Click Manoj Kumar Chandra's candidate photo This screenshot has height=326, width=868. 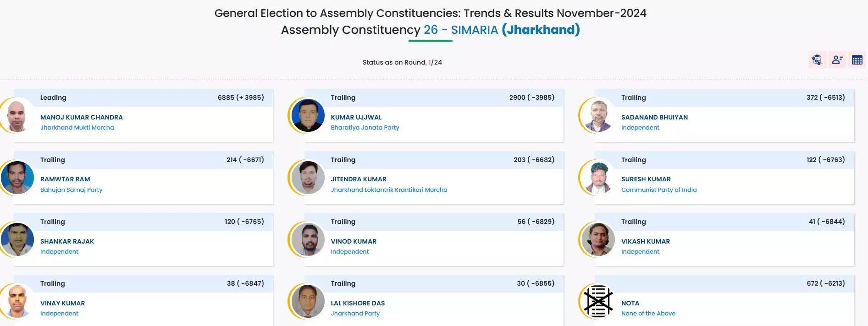(x=17, y=115)
